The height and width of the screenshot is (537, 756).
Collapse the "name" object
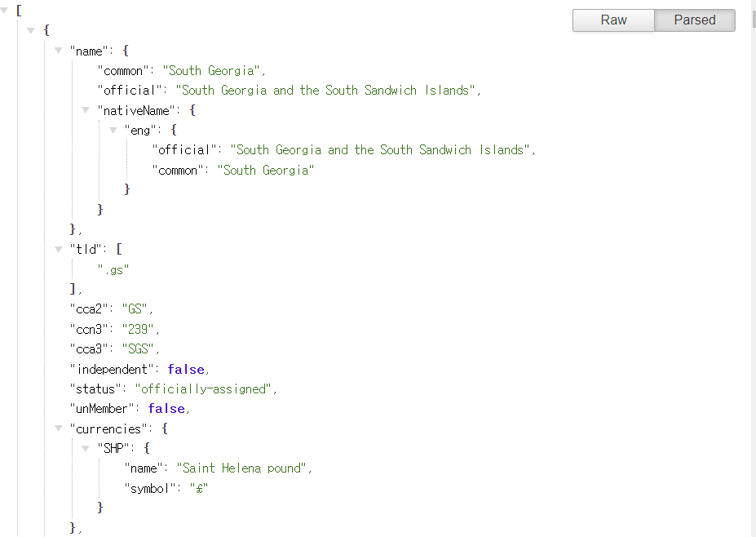pos(59,51)
